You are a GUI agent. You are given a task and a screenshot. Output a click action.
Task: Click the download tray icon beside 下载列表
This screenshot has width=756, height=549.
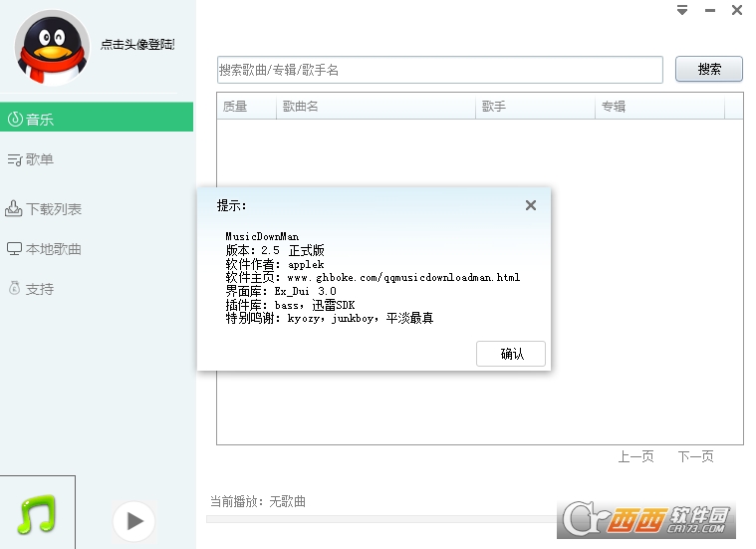pos(14,208)
